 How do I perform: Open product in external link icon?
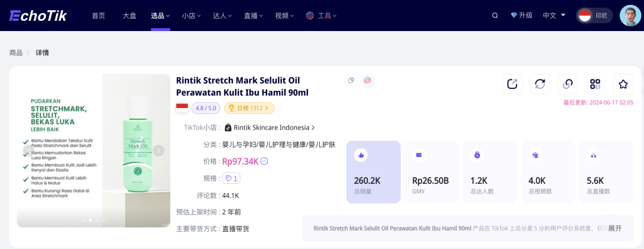(x=512, y=84)
